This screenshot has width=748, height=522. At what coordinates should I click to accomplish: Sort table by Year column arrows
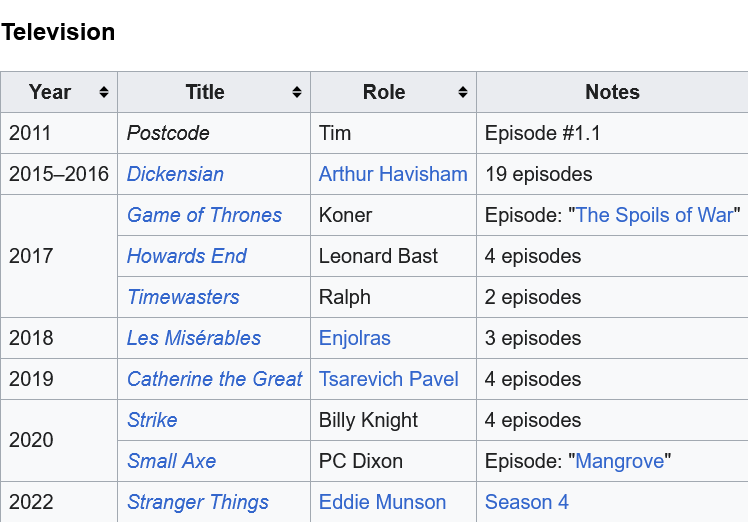pos(103,92)
